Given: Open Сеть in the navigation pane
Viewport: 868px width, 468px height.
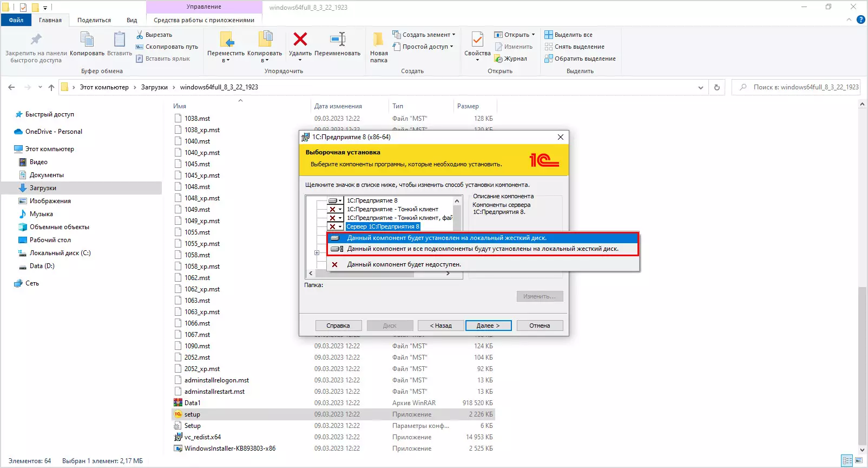Looking at the screenshot, I should click(x=32, y=283).
